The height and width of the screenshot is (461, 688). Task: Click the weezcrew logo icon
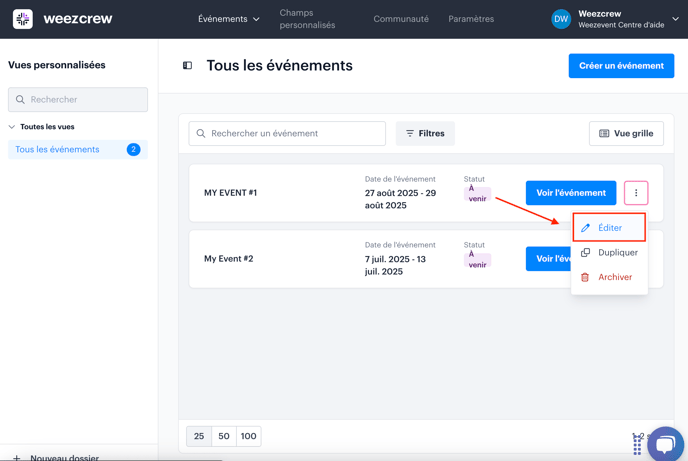click(x=23, y=19)
